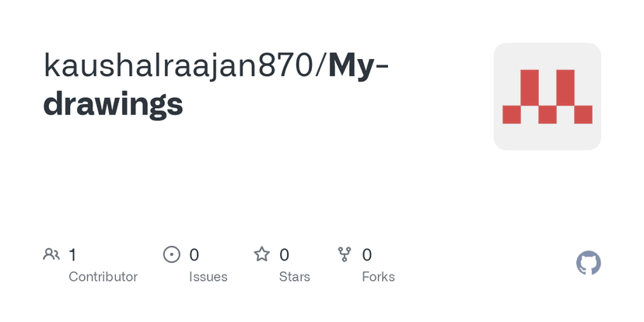This screenshot has width=644, height=322.
Task: Select the issues count number 0
Action: [194, 254]
